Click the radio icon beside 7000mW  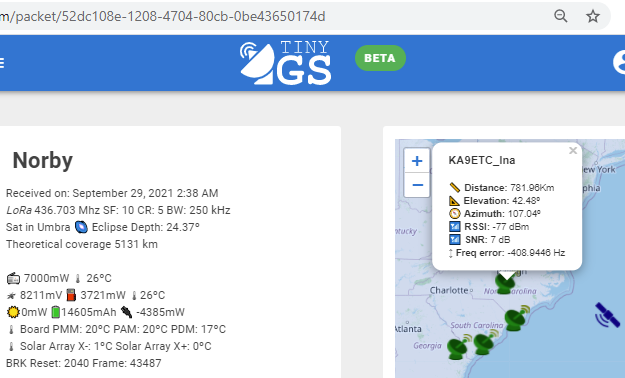pyautogui.click(x=13, y=278)
